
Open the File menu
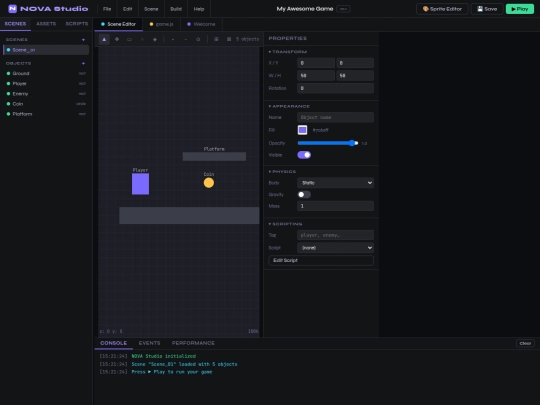tap(107, 9)
